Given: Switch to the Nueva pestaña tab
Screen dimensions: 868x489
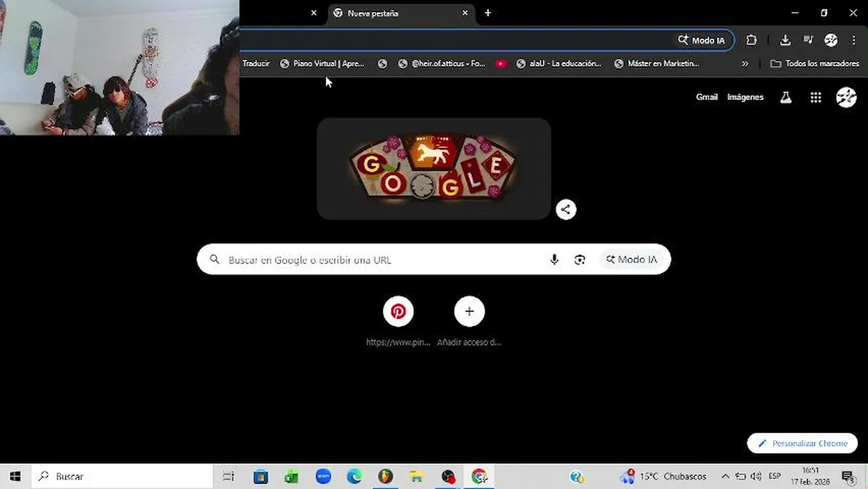Looking at the screenshot, I should coord(401,13).
